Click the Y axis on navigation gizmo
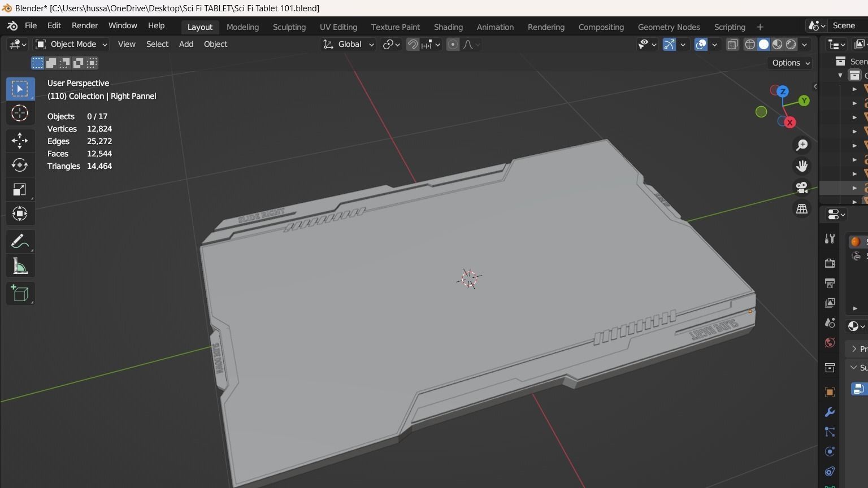The height and width of the screenshot is (488, 868). point(804,101)
